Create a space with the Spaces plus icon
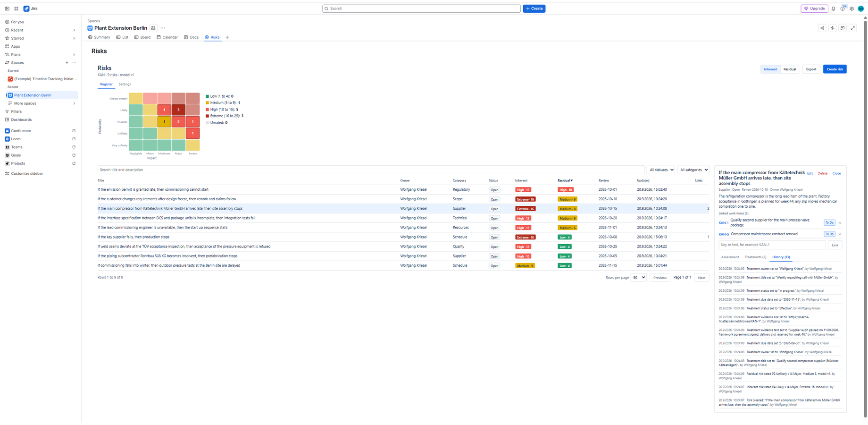Image resolution: width=868 pixels, height=425 pixels. [67, 63]
